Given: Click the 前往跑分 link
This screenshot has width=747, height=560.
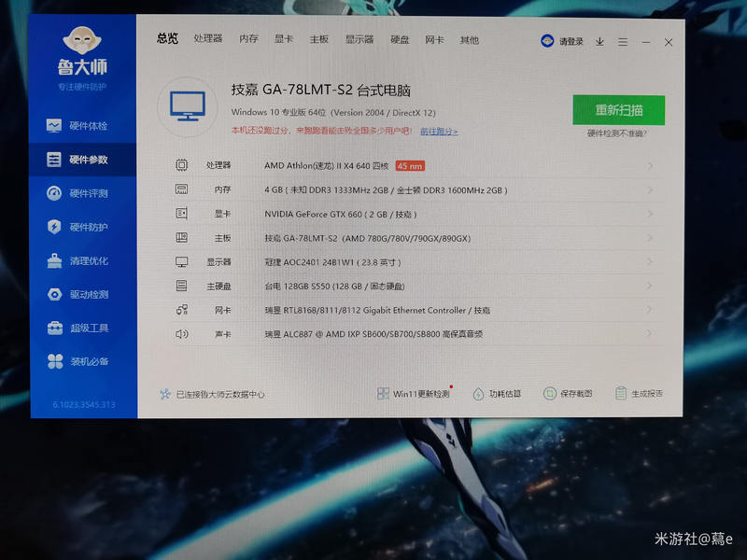Looking at the screenshot, I should (439, 132).
